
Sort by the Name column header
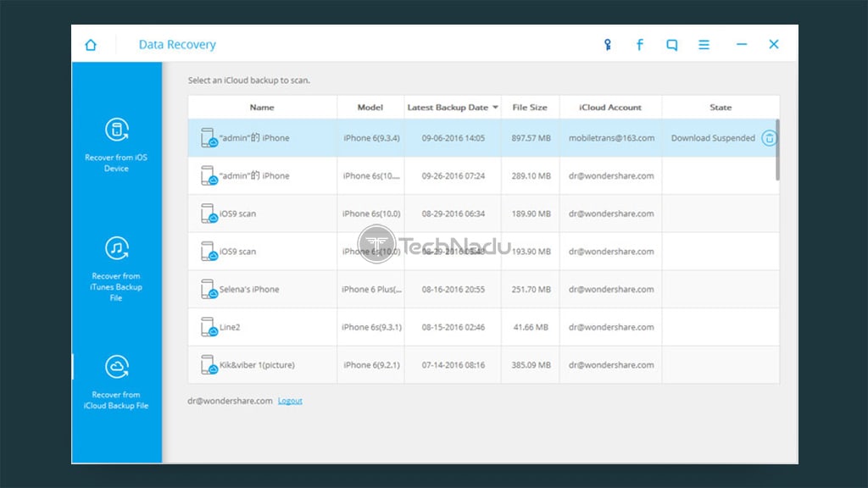pos(262,108)
